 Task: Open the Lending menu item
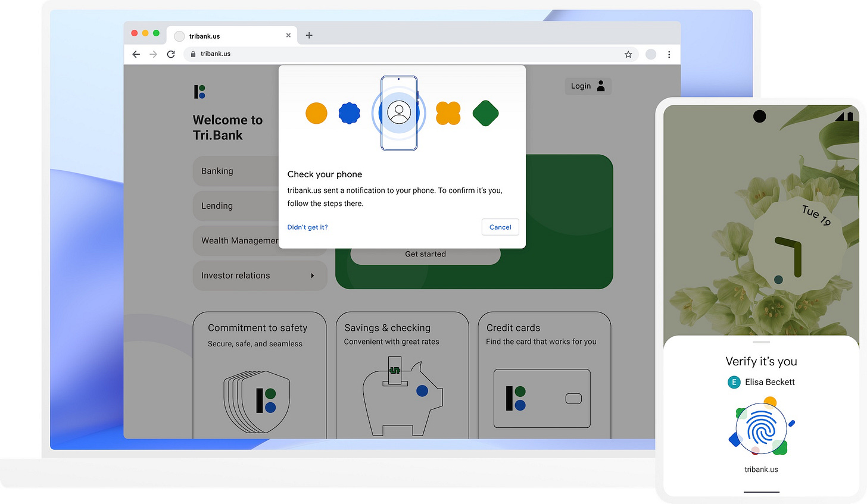(236, 206)
